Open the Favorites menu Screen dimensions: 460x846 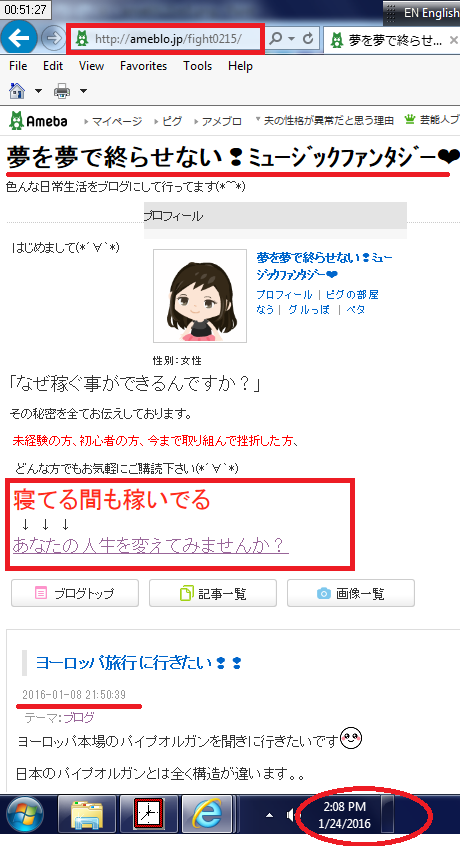pos(143,66)
